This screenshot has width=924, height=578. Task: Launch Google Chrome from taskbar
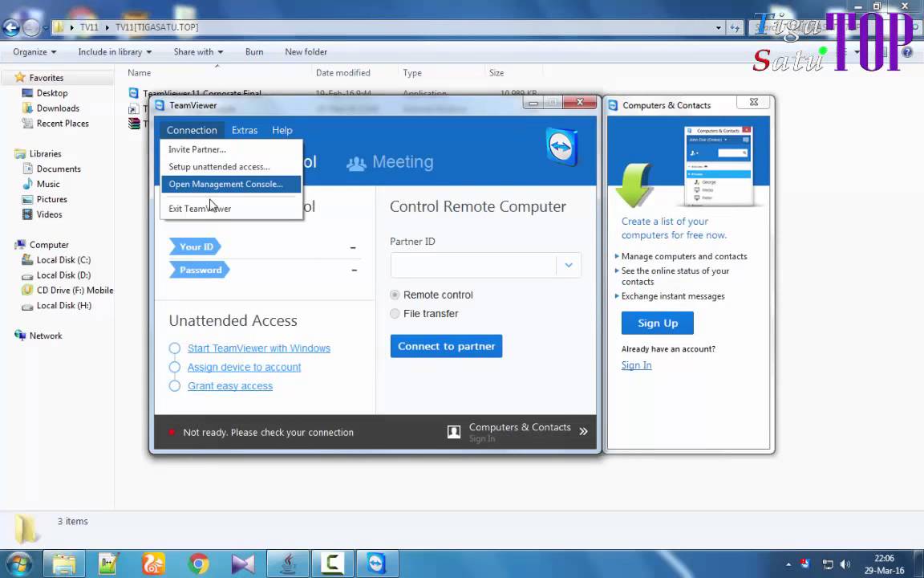pyautogui.click(x=199, y=564)
